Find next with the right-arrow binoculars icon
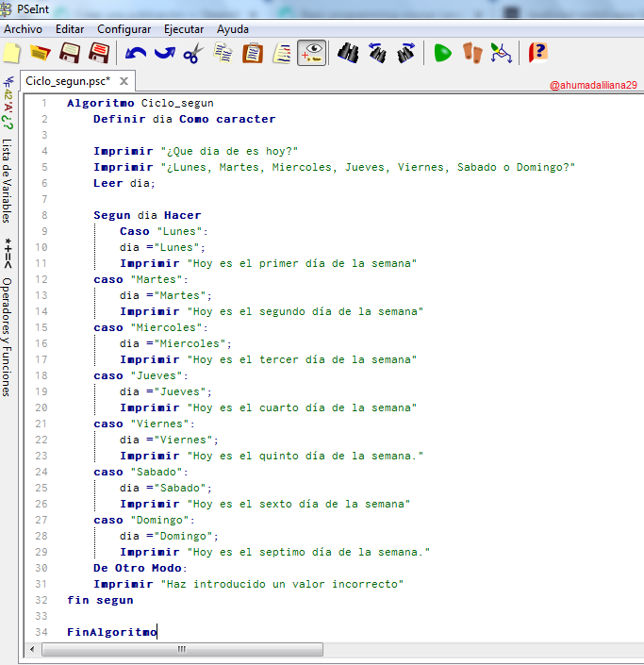Screen dimensions: 644x665 click(x=406, y=54)
